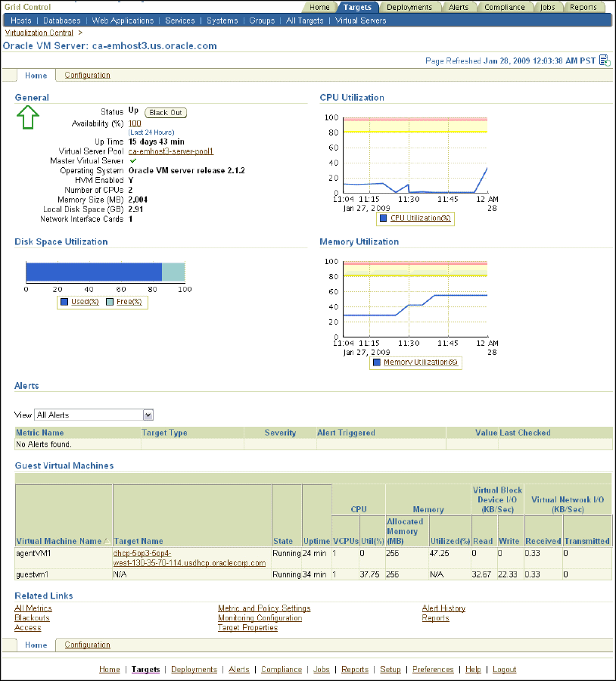Click the Disk Space Utilization bar
This screenshot has height=681, width=616.
click(105, 272)
